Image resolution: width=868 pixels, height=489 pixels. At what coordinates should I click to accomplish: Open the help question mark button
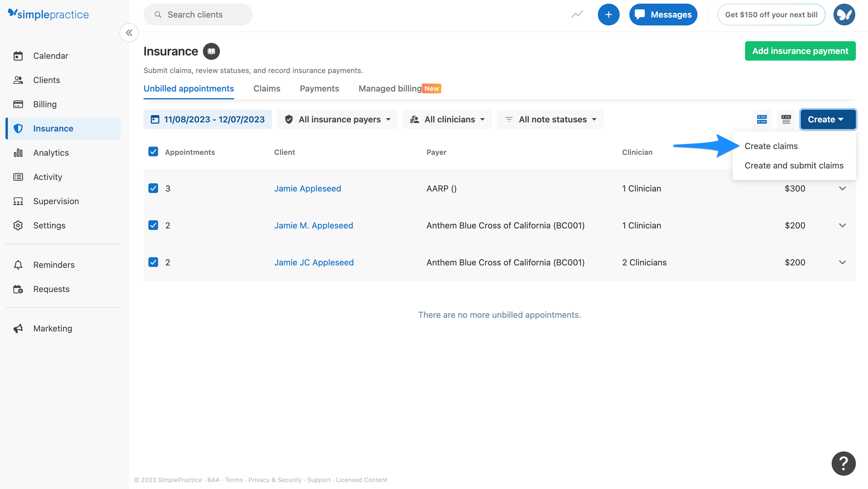pos(843,463)
